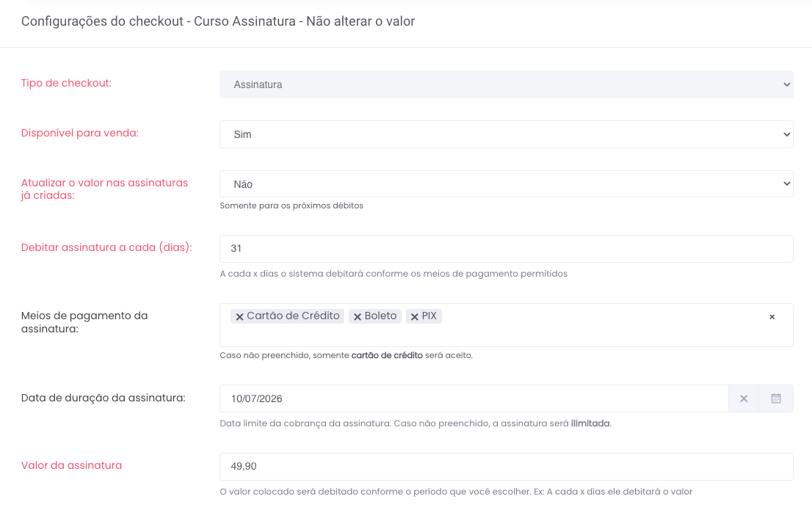Clear the subscription duration date
812x510 pixels.
(x=744, y=398)
